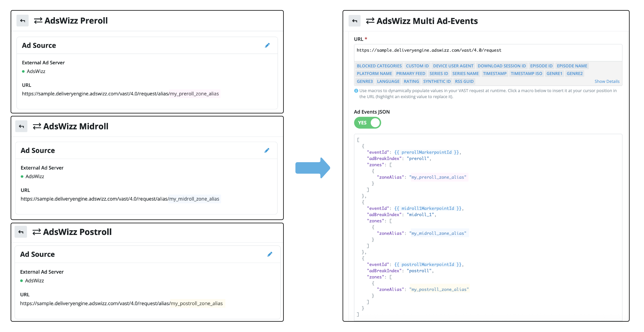Click info icon beside macro help text

click(x=356, y=91)
